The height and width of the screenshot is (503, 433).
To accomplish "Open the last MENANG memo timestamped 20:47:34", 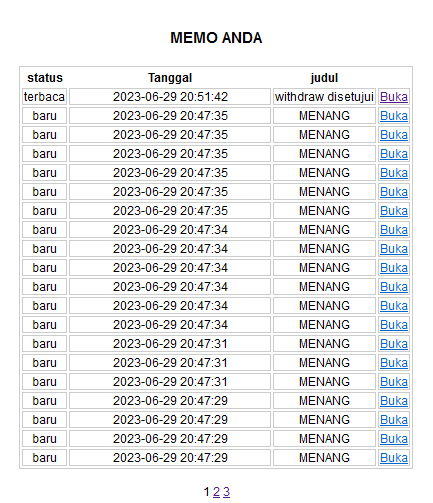I will click(394, 325).
